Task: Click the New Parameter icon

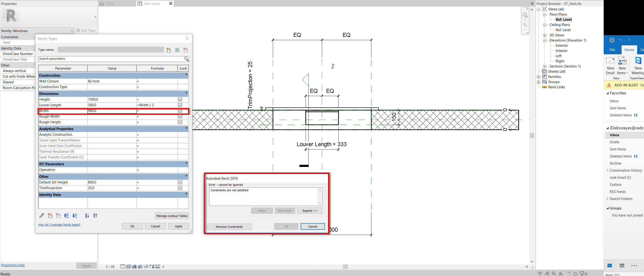Action: pyautogui.click(x=50, y=216)
